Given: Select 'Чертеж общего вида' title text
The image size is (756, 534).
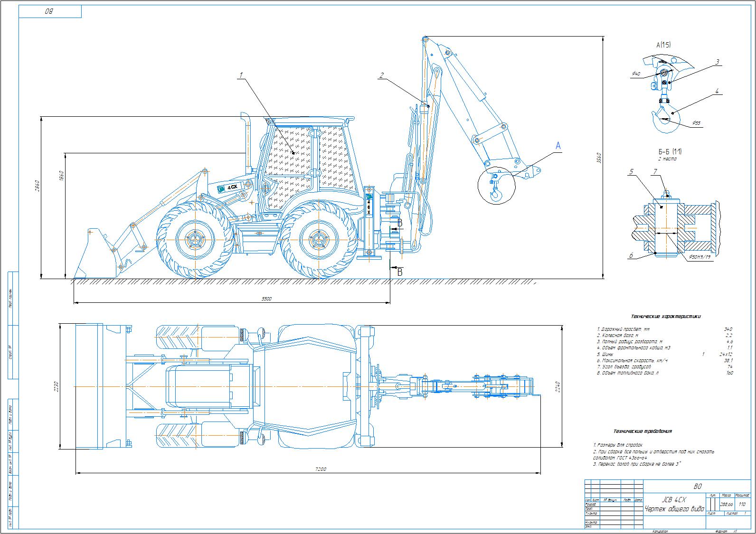Looking at the screenshot, I should (674, 509).
